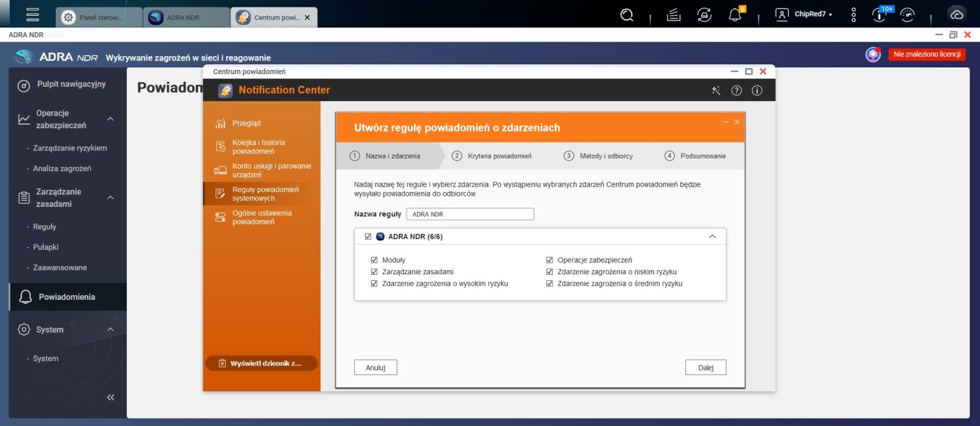Open the notifications bell in top bar
980x426 pixels.
coord(735,15)
